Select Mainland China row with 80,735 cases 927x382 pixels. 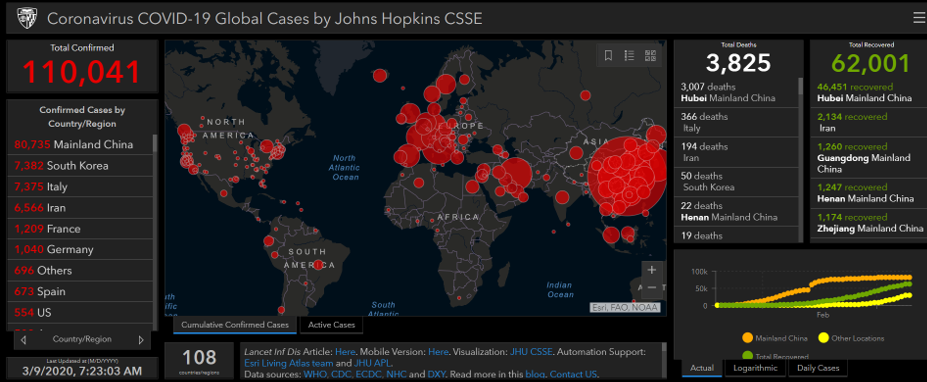point(80,144)
